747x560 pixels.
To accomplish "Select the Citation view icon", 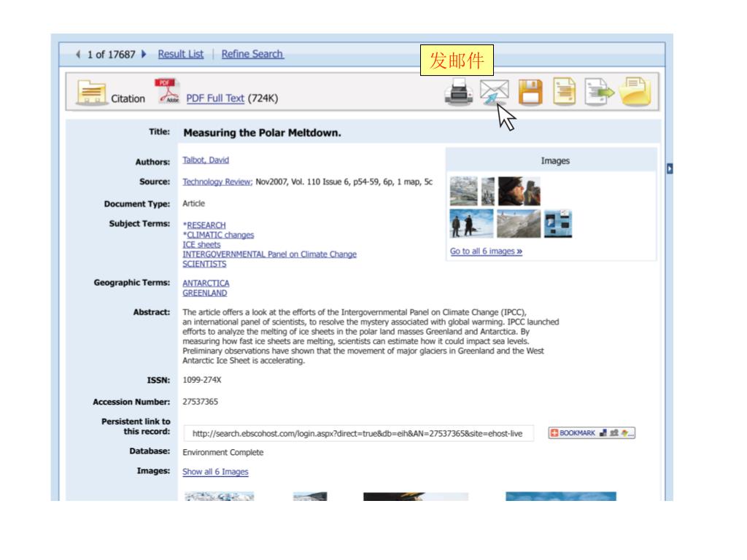I will [91, 93].
